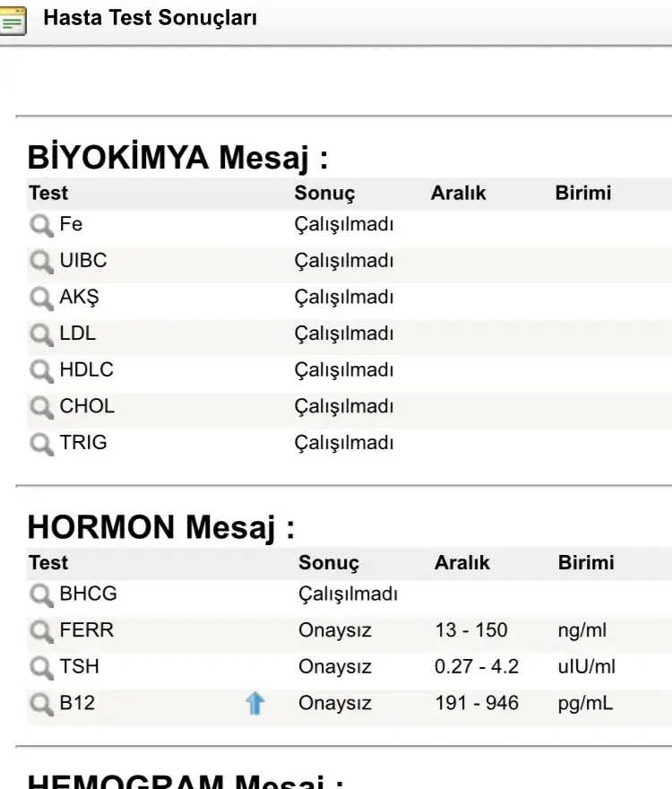Screen dimensions: 672x789
Task: Click the Hasta Test Sonuçları page icon
Action: coord(13,21)
